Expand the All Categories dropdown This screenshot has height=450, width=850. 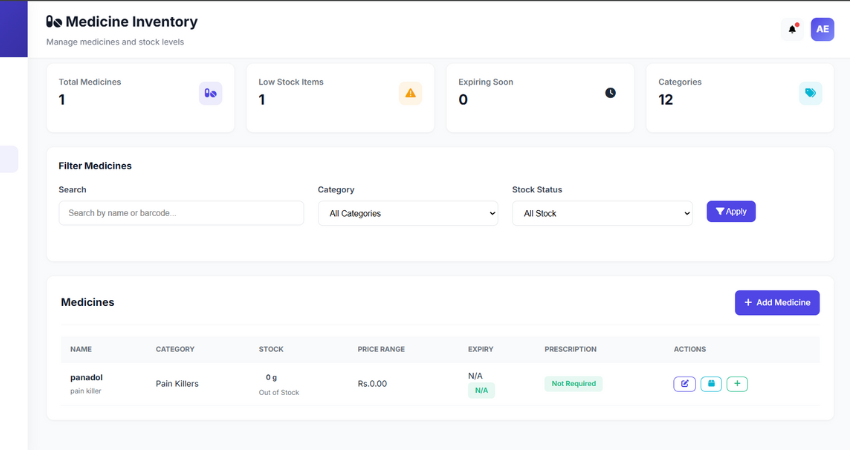tap(407, 213)
